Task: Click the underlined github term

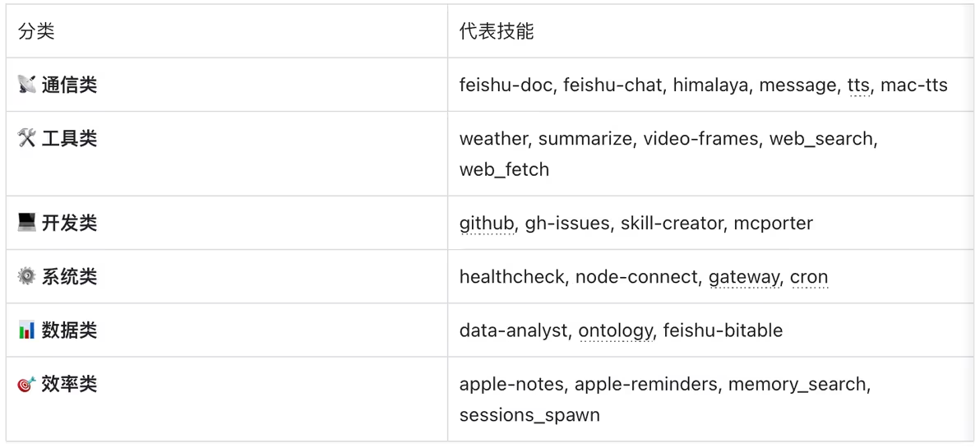Action: point(487,224)
